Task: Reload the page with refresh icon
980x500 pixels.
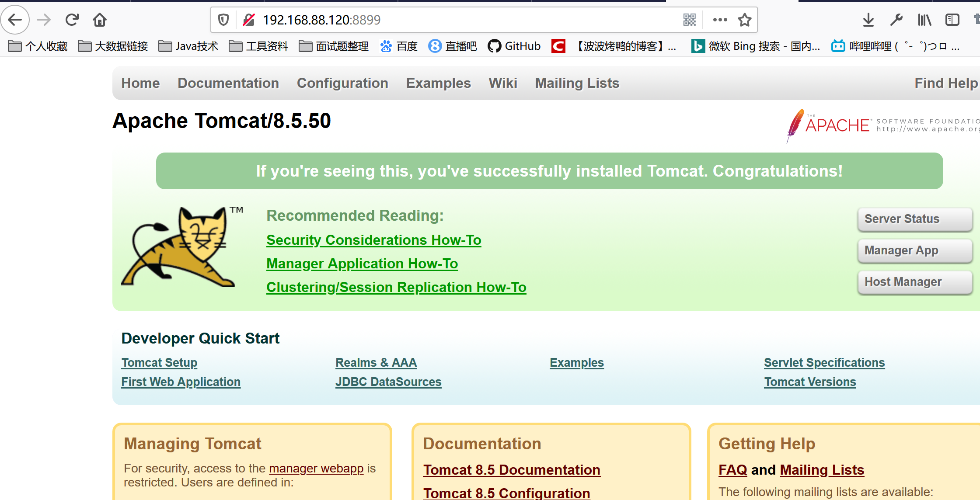Action: [72, 20]
